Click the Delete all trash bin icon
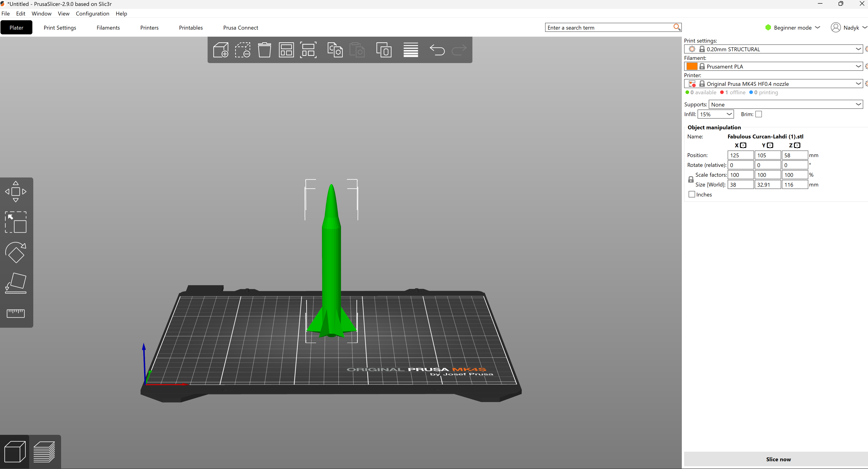Viewport: 868px width, 469px height. [x=265, y=50]
